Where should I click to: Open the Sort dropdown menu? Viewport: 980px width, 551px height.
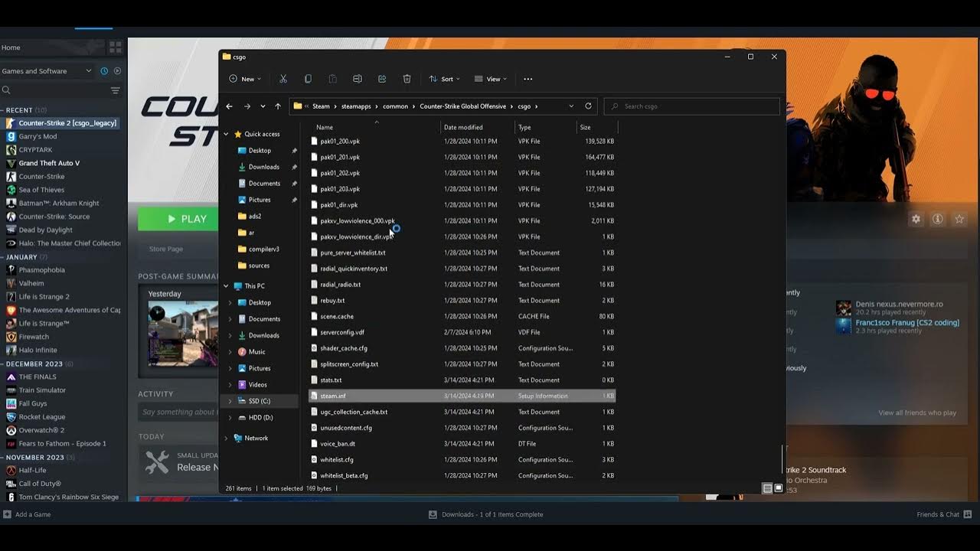(445, 79)
